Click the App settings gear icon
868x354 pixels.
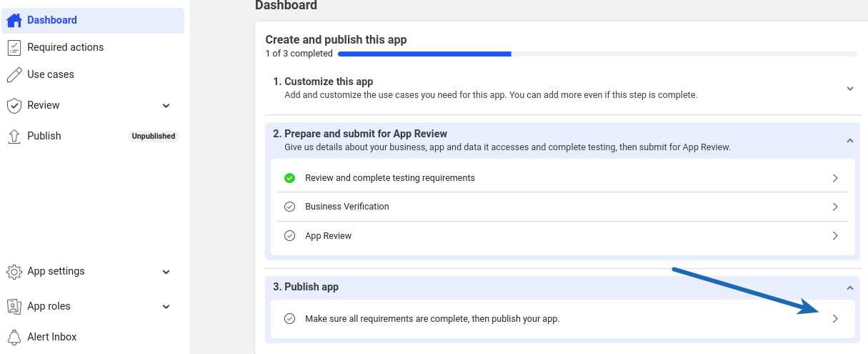point(14,272)
